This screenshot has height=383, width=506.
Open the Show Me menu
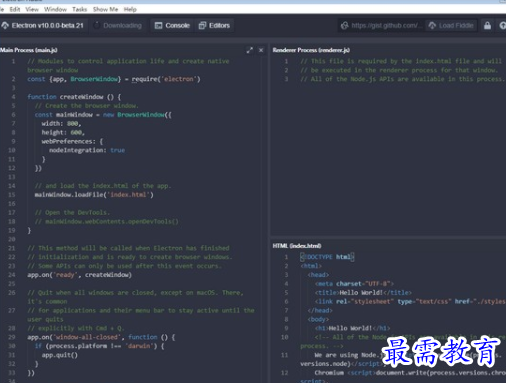(105, 9)
